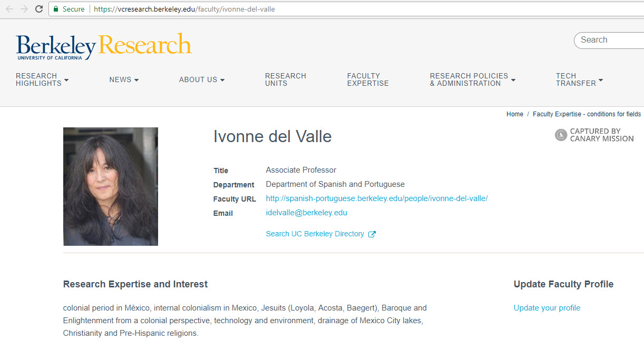Open the spanish-portuguese faculty URL link

376,198
